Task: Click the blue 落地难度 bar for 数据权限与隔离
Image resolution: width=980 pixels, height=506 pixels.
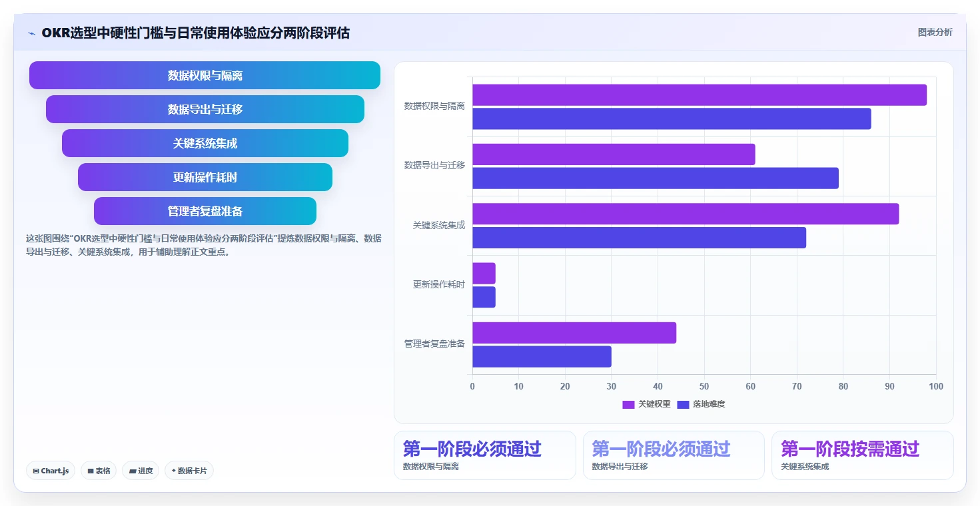Action: [672, 119]
